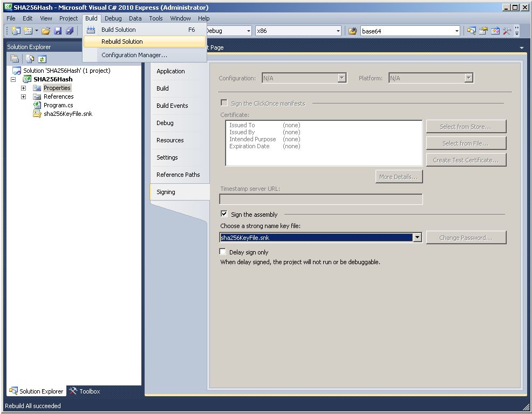Switch to the Application properties tab

tap(180, 71)
